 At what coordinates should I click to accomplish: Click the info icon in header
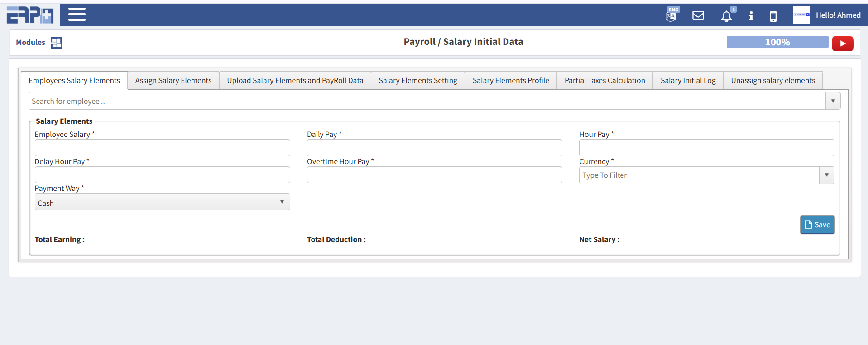pyautogui.click(x=751, y=16)
